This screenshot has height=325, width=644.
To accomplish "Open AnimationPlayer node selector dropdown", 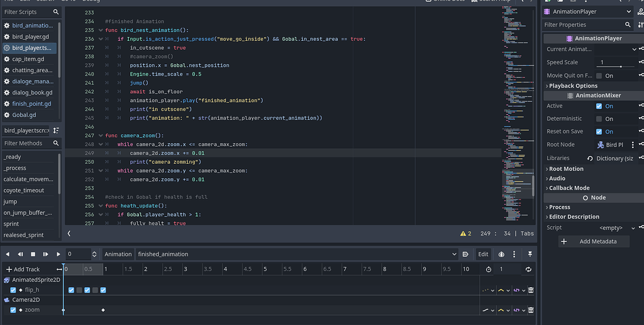I will point(588,11).
